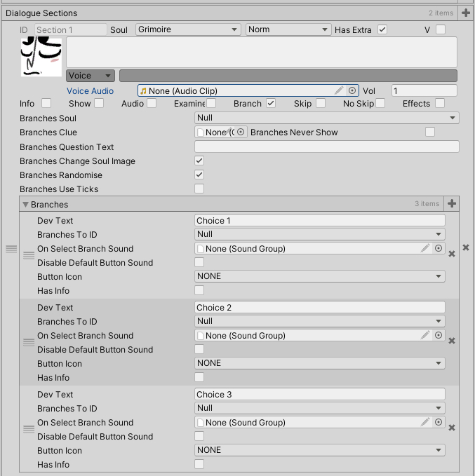Grab the Choice 1 branch drag handle
Viewport: 475px width, 476px height.
[29, 255]
